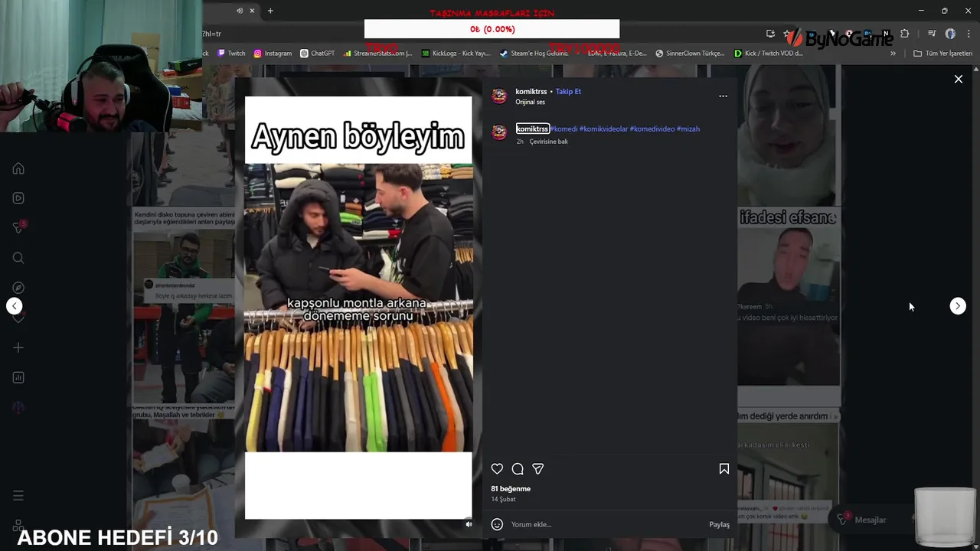Open the search magnifier in sidebar
The image size is (980, 551).
click(18, 258)
